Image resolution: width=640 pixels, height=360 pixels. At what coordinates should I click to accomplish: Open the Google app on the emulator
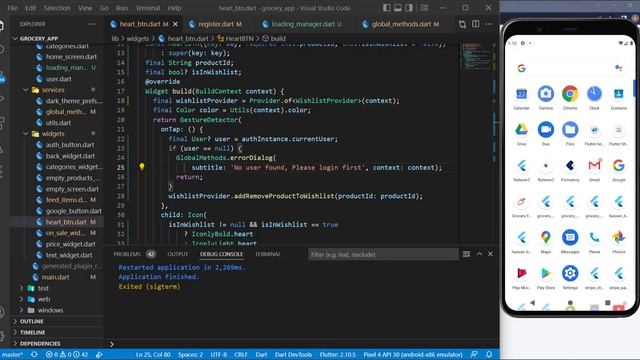coord(618,165)
